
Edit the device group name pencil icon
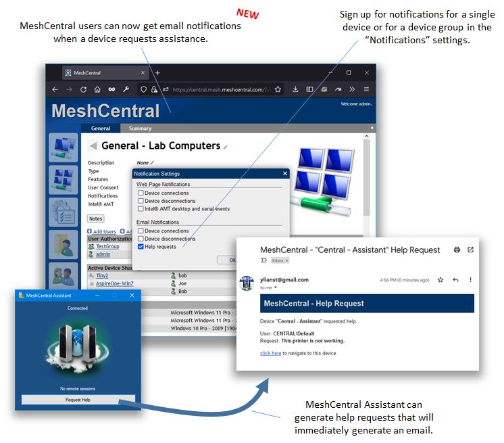(x=226, y=147)
